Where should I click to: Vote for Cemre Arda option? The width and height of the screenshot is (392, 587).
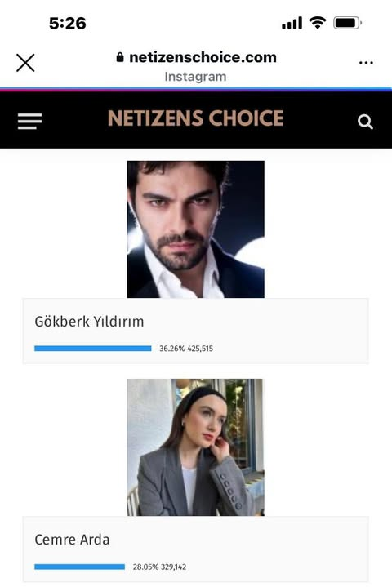pyautogui.click(x=195, y=549)
